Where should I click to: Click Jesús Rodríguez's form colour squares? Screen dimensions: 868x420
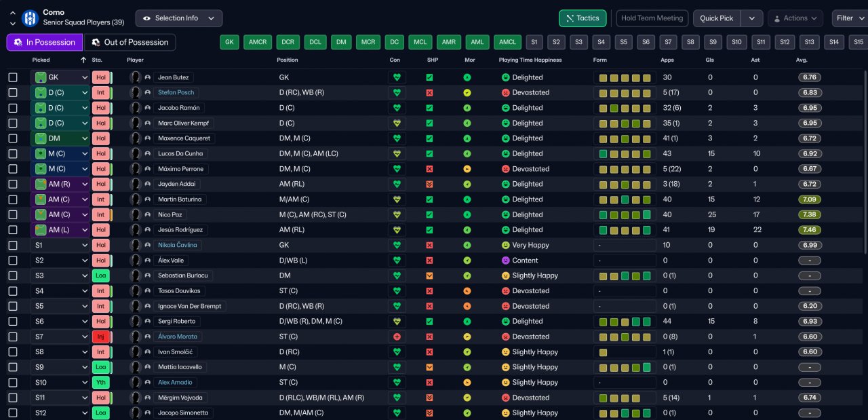coord(625,230)
